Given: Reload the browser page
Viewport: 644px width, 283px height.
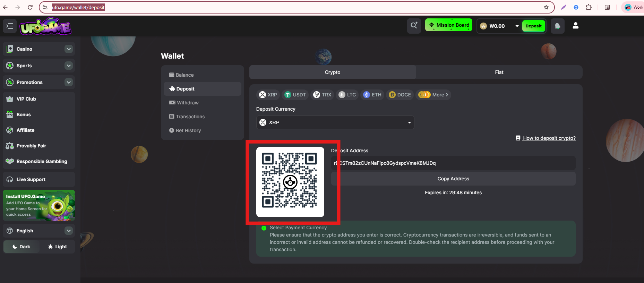Looking at the screenshot, I should pos(30,7).
